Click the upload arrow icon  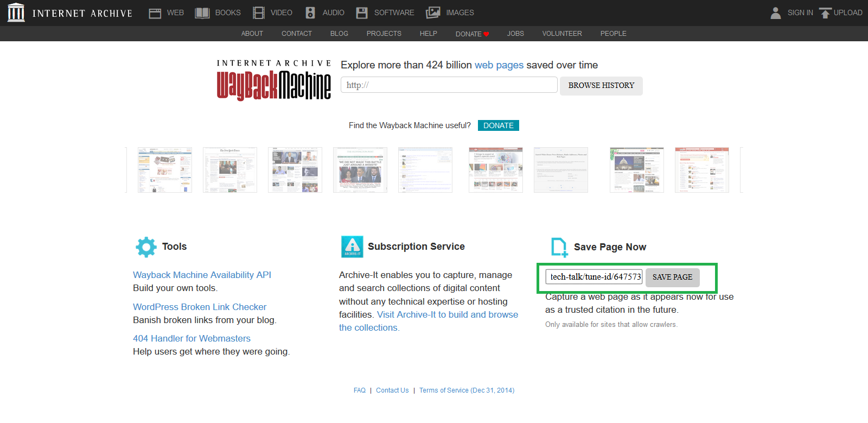[825, 13]
